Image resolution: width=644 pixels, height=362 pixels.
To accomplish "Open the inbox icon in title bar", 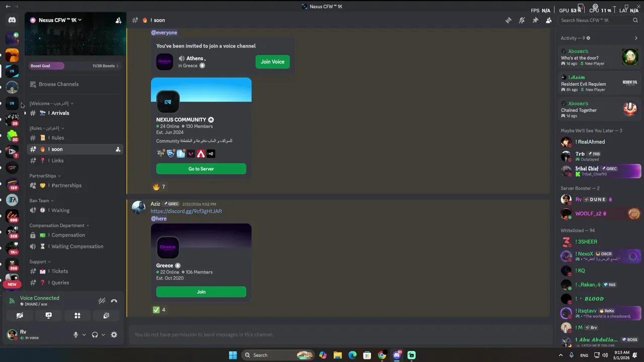I will point(581,7).
